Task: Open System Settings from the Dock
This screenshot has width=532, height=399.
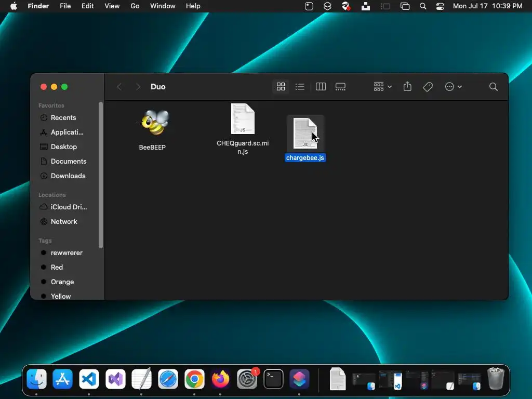Action: tap(247, 379)
